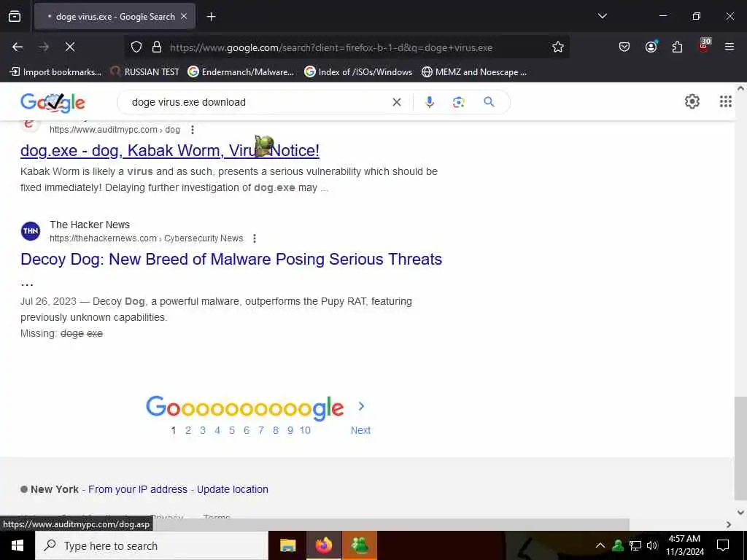747x560 pixels.
Task: Go forward one page
Action: [x=44, y=47]
